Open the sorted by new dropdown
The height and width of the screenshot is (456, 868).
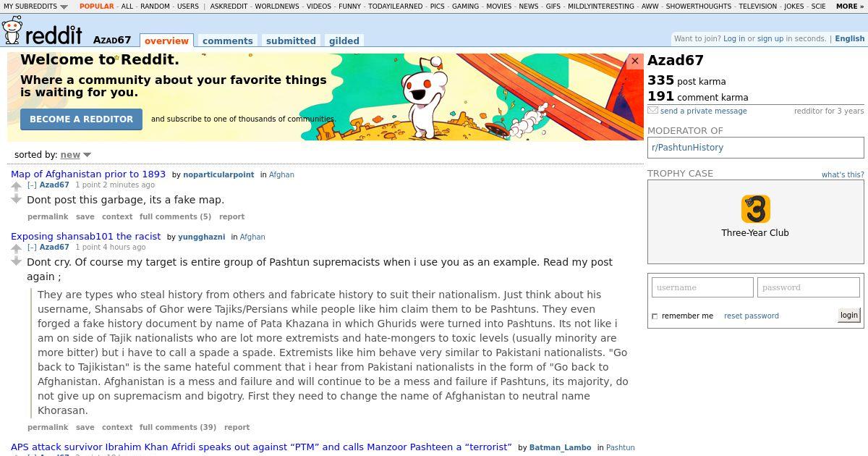click(x=76, y=155)
